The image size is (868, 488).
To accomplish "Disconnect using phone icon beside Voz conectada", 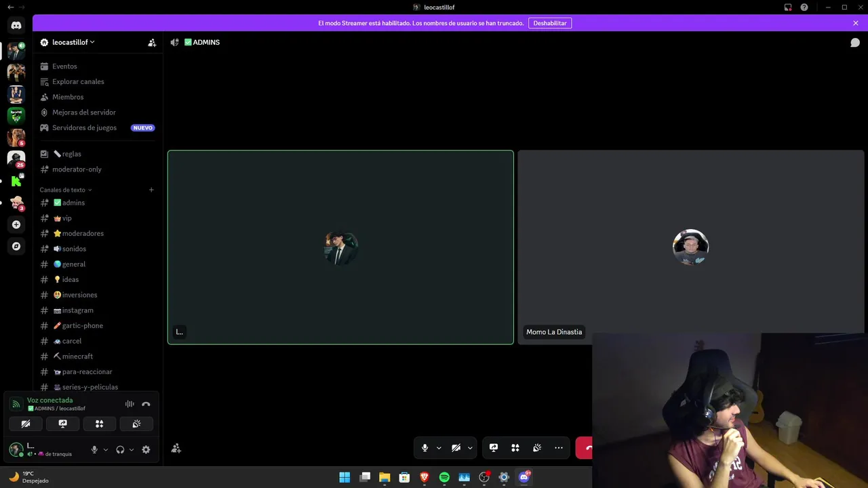I will click(x=146, y=404).
